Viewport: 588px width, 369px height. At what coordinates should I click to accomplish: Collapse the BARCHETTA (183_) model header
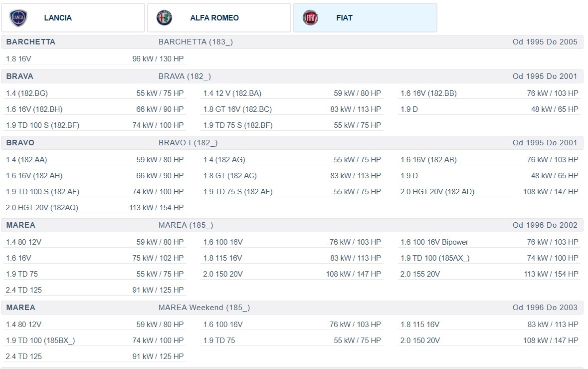292,42
